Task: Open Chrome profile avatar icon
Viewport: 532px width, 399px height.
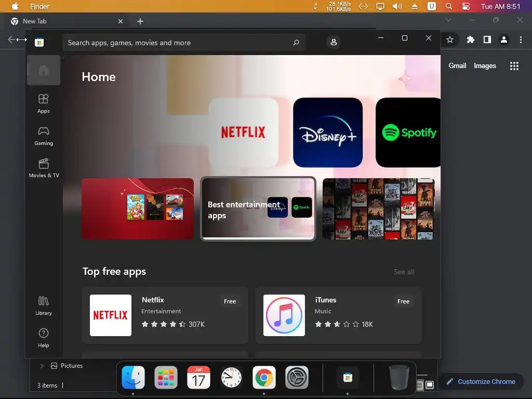Action: tap(504, 39)
